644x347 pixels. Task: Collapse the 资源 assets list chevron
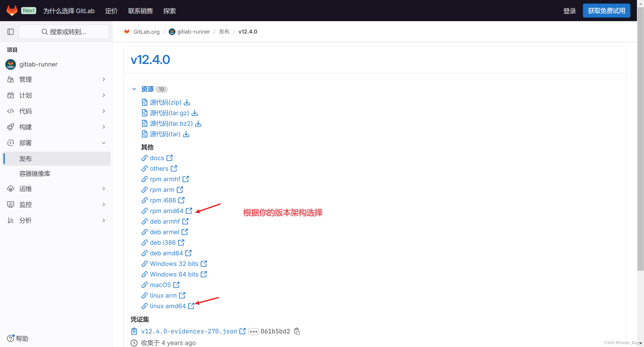[134, 89]
